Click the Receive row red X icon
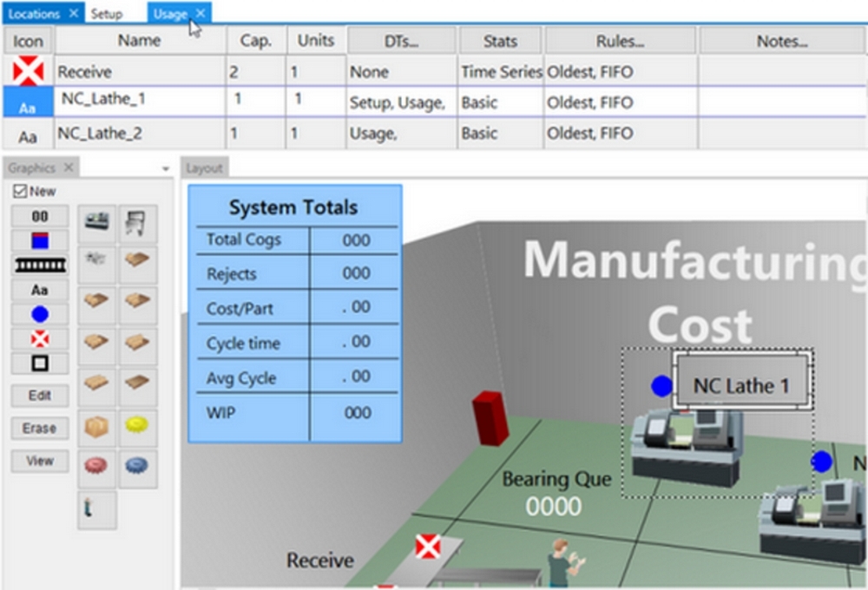The image size is (868, 590). (x=29, y=71)
